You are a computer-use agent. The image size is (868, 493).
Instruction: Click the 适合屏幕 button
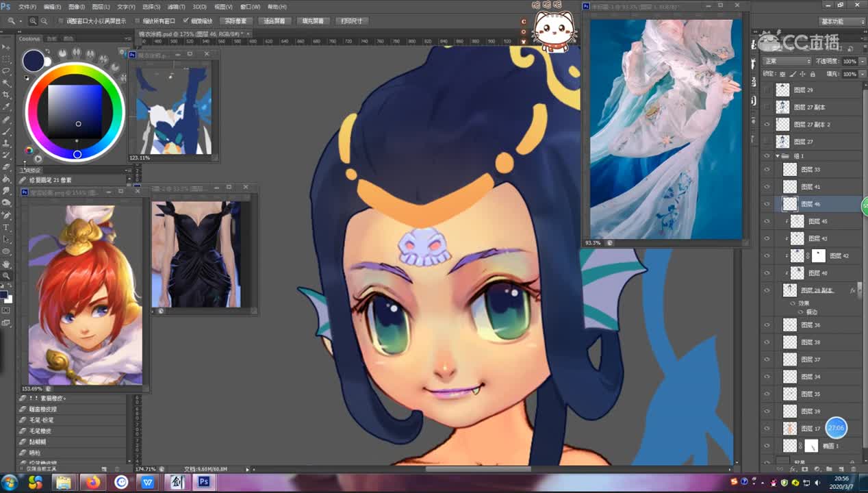coord(275,21)
